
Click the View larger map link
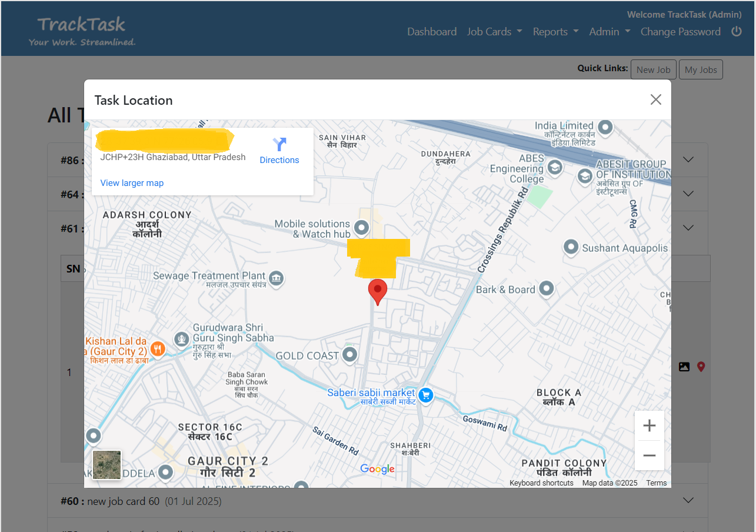point(132,183)
